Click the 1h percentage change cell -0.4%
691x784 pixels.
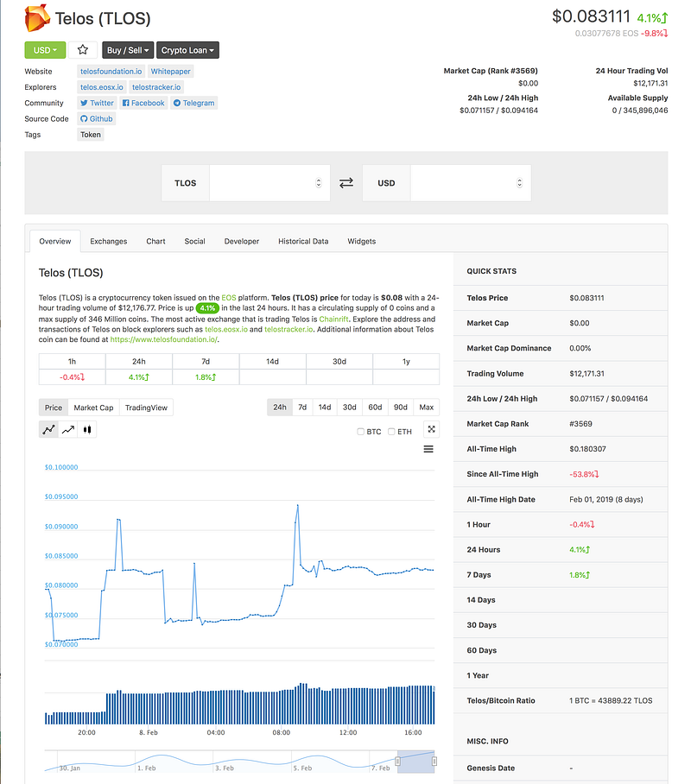72,377
